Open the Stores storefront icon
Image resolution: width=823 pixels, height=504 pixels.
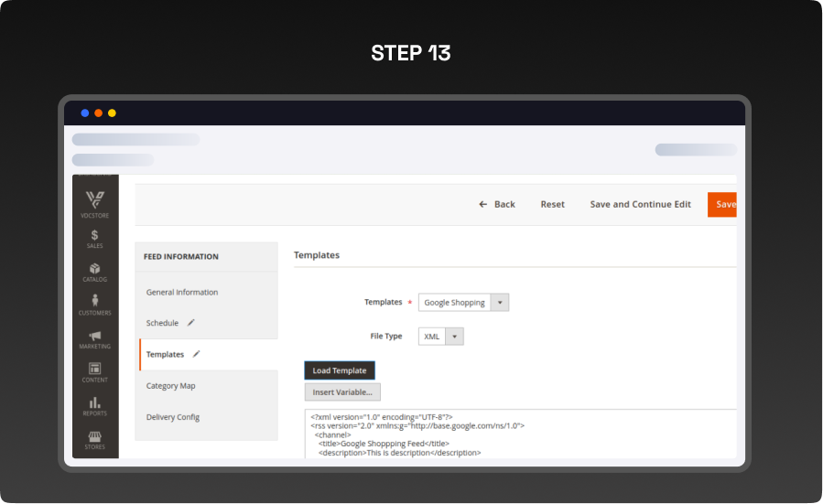pos(95,437)
